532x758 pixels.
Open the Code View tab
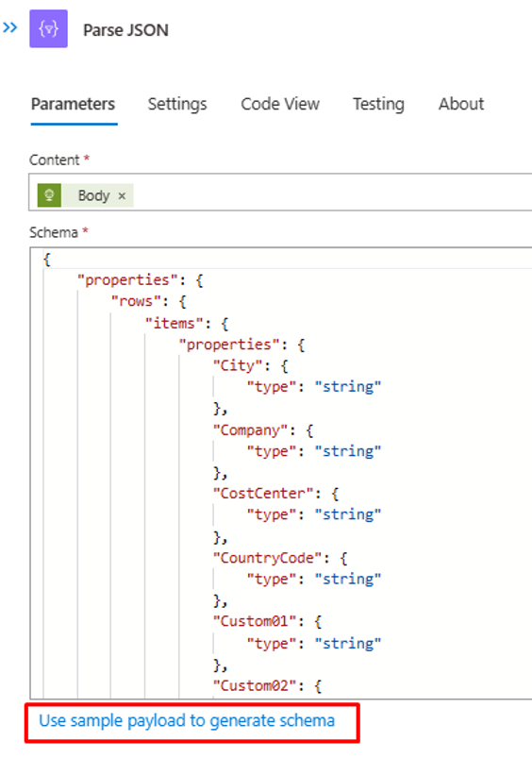point(280,104)
